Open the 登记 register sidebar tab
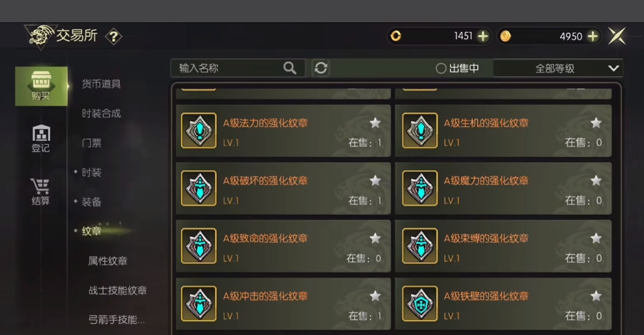The width and height of the screenshot is (644, 335). point(40,139)
